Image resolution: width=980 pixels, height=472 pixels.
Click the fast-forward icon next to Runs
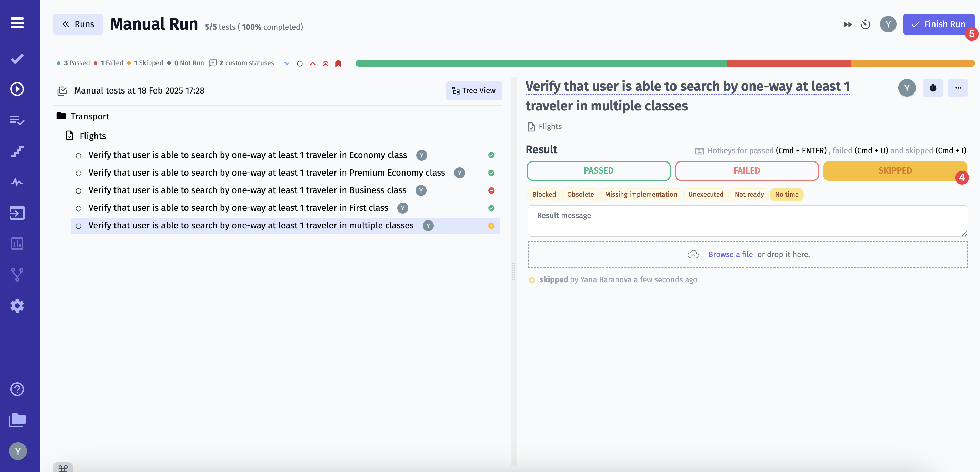tap(848, 24)
